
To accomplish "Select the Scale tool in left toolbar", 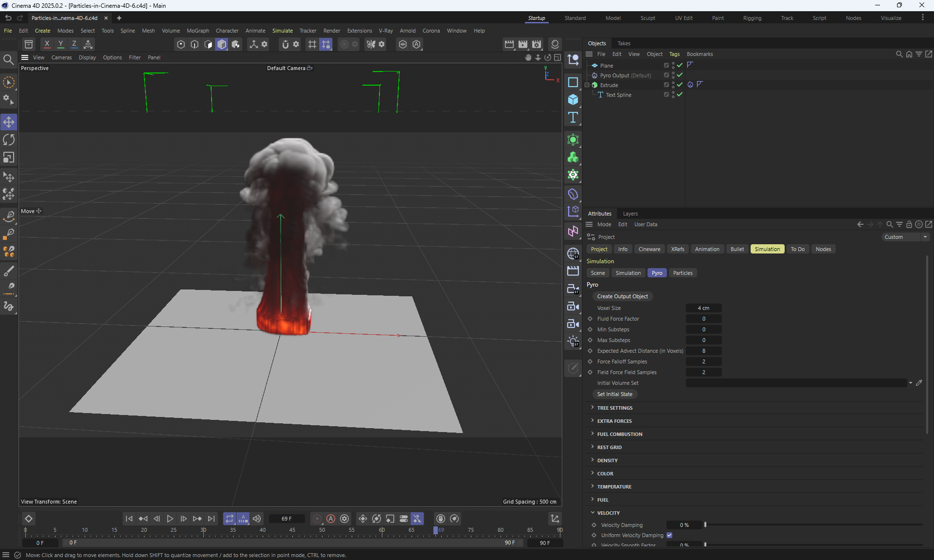I will click(x=9, y=158).
